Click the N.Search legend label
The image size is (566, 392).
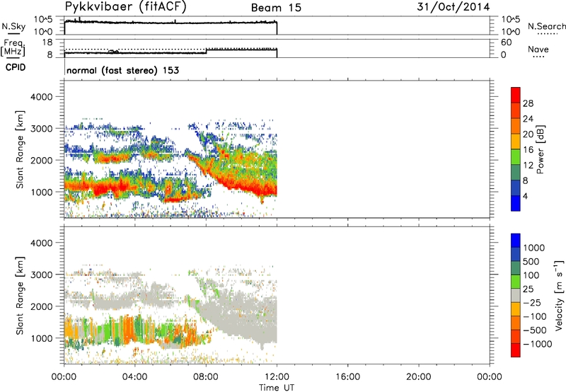[x=546, y=26]
